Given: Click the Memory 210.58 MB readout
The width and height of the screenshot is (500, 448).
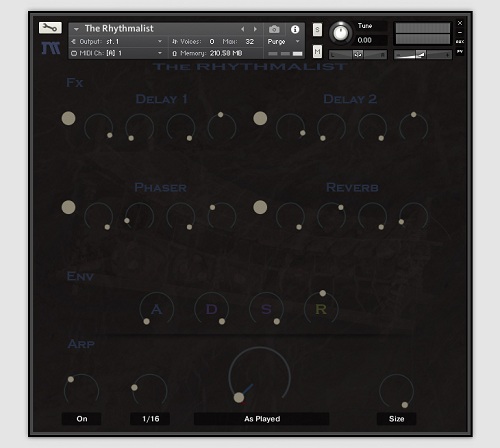Looking at the screenshot, I should point(226,53).
